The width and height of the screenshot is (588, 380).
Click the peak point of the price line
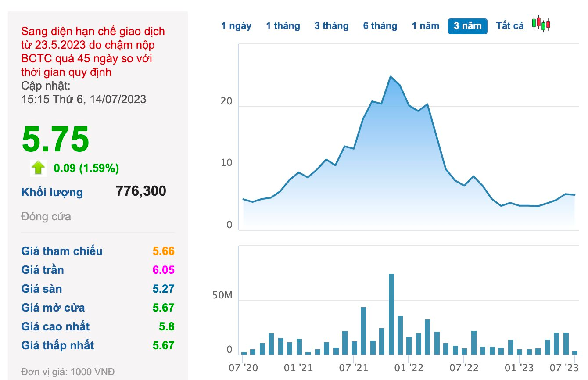[x=391, y=76]
